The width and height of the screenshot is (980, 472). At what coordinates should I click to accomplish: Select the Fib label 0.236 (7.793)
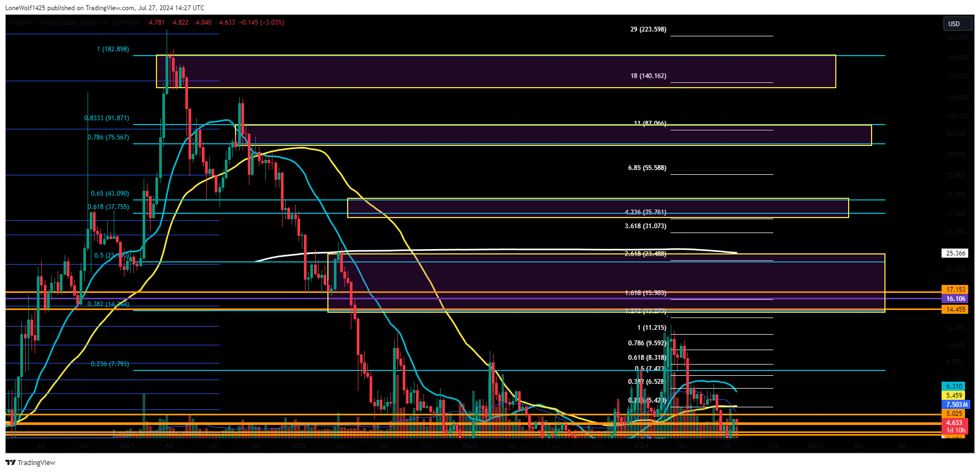[110, 364]
